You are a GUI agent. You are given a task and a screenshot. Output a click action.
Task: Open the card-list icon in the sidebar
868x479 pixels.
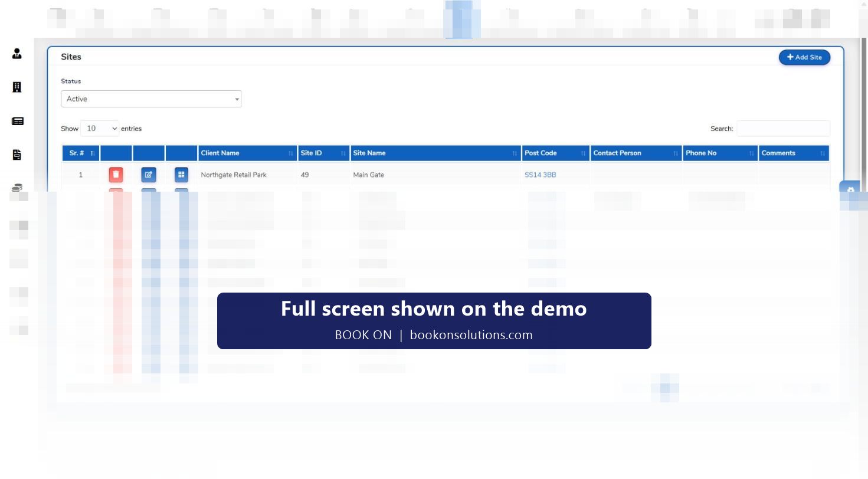[18, 121]
